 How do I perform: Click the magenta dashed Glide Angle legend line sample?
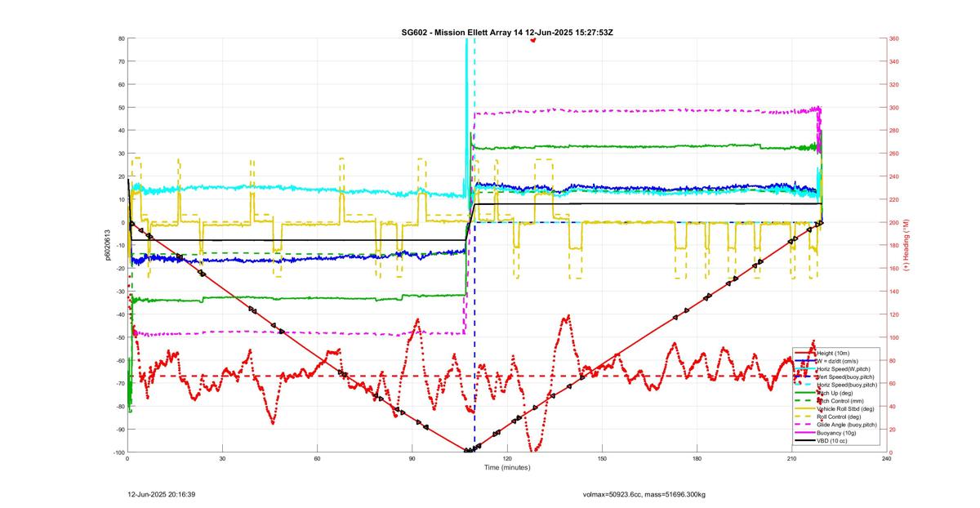click(804, 425)
